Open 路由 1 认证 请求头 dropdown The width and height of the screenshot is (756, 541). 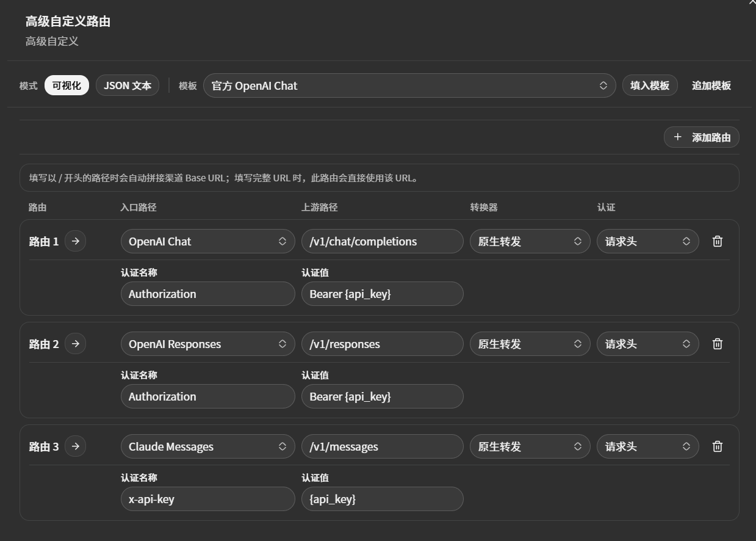pos(648,241)
